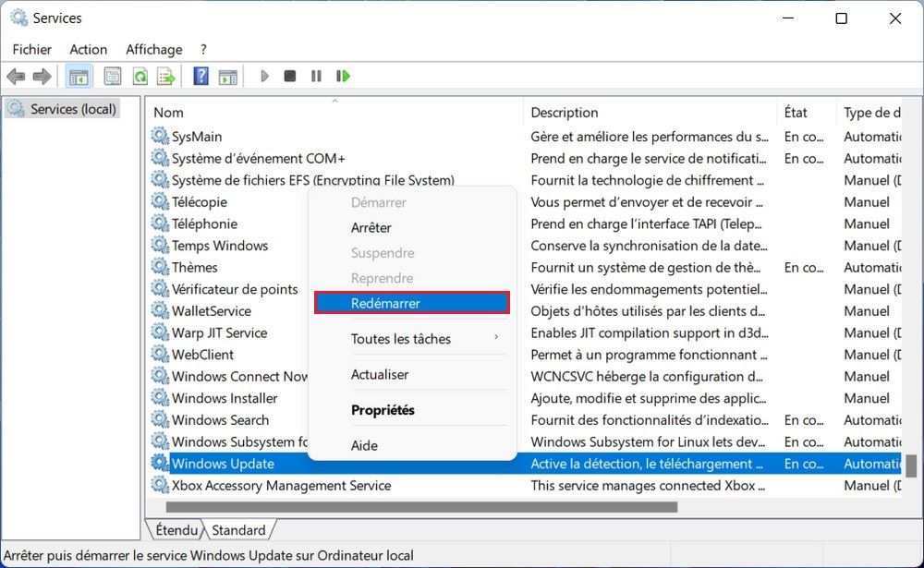Switch to the Étendu tab
The image size is (924, 568).
point(176,530)
